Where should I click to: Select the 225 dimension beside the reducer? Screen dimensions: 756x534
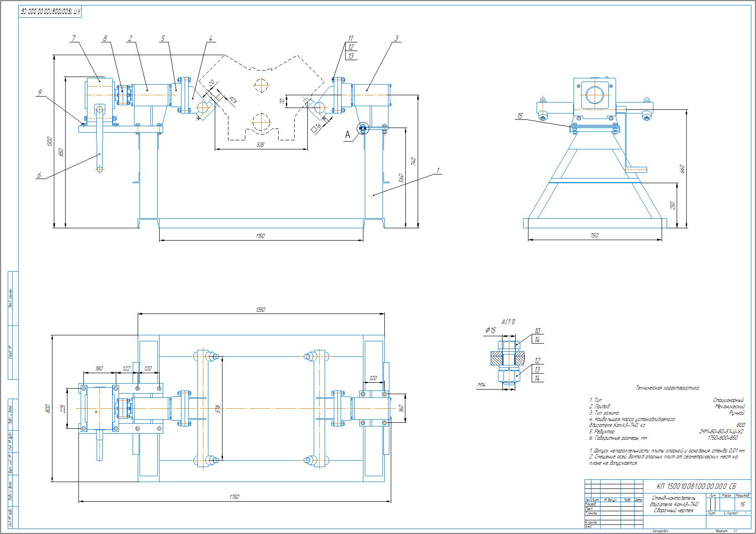click(63, 408)
